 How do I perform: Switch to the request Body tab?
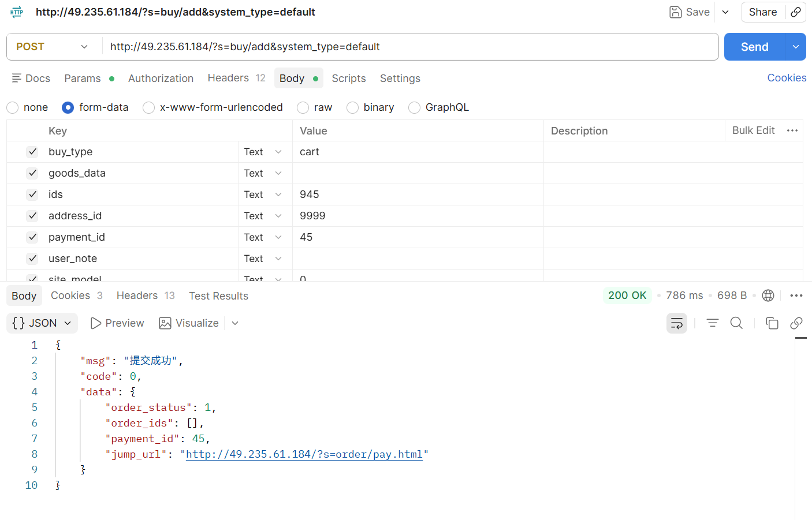(298, 78)
